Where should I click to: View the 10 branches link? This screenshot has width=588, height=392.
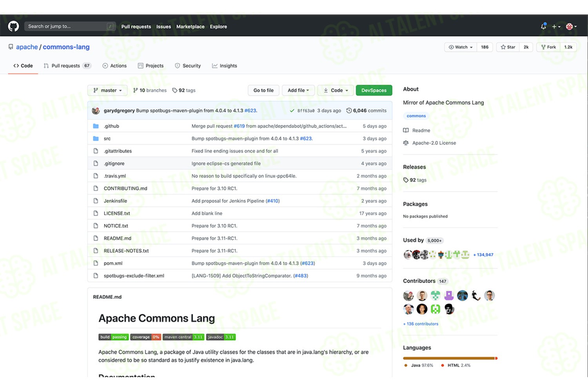tap(150, 90)
